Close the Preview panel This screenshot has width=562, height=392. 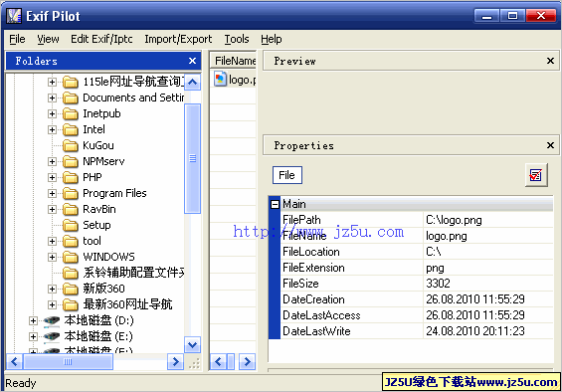click(550, 61)
